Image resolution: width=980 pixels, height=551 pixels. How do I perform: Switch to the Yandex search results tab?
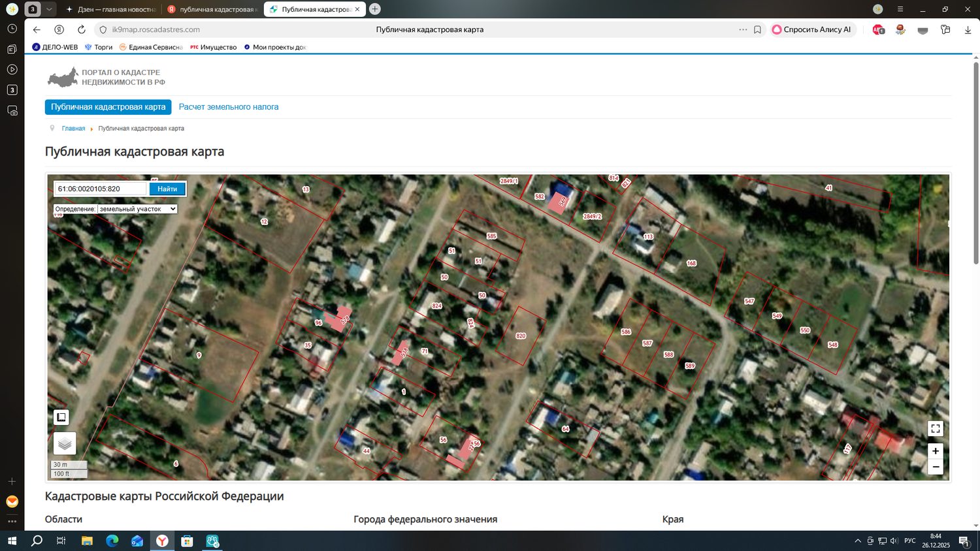[212, 9]
